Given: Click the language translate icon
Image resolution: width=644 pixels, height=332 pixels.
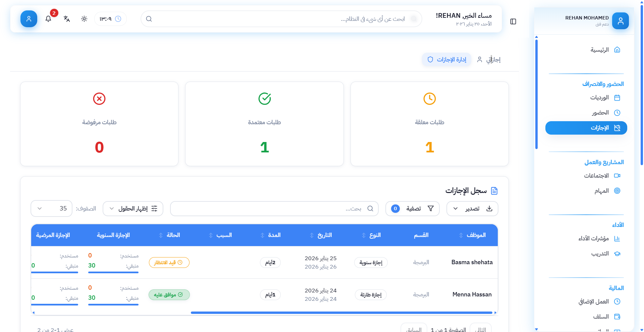Looking at the screenshot, I should [67, 19].
